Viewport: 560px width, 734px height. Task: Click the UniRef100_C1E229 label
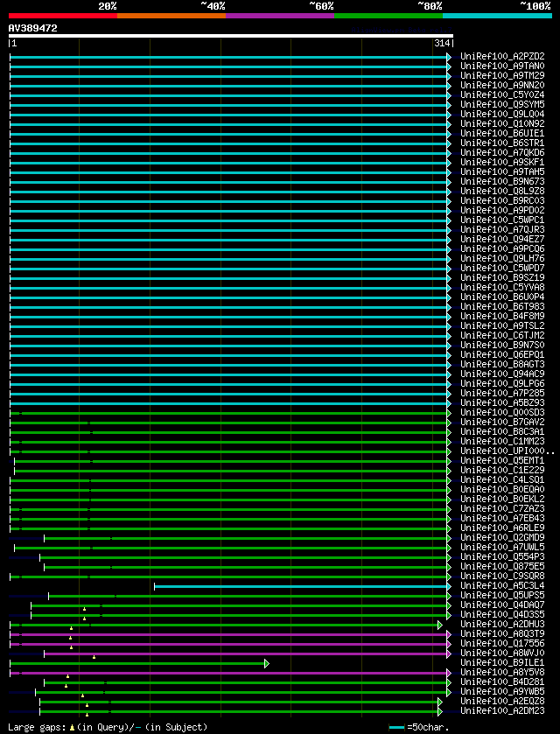tap(502, 471)
